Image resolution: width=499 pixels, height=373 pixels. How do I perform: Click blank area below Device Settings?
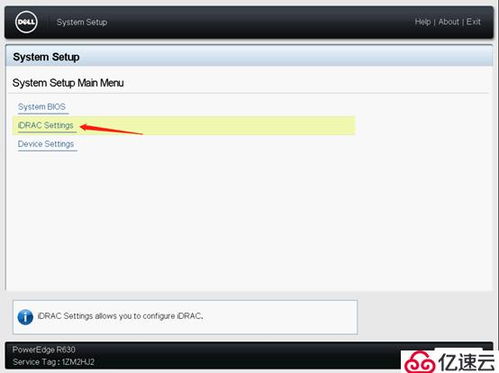pyautogui.click(x=200, y=220)
